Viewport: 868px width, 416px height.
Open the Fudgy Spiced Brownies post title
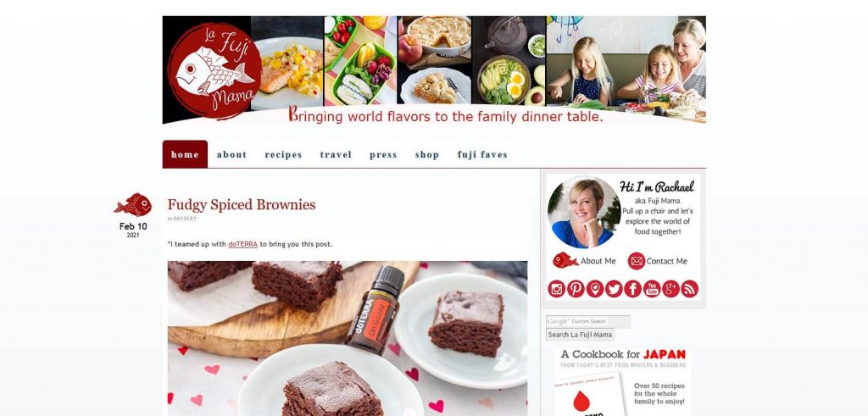point(242,205)
